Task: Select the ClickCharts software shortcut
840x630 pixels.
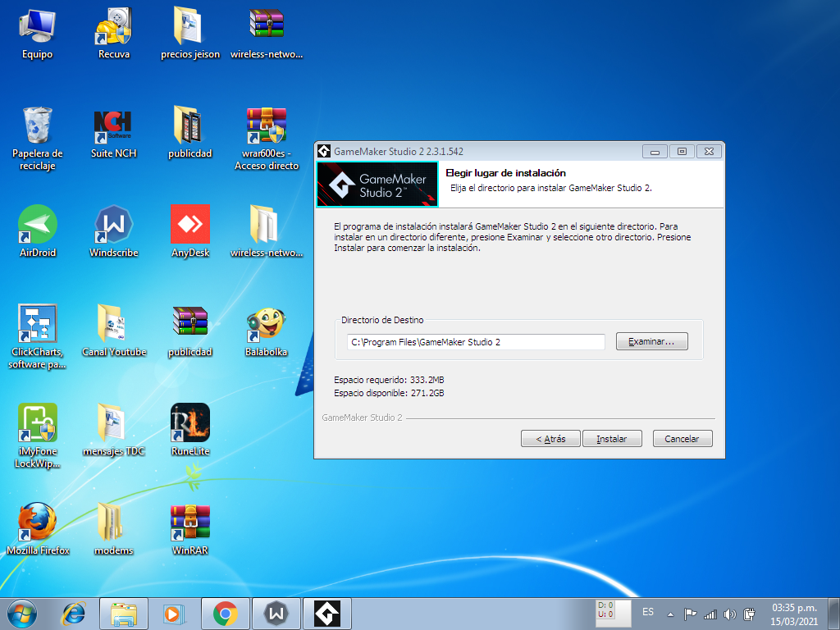Action: tap(37, 336)
